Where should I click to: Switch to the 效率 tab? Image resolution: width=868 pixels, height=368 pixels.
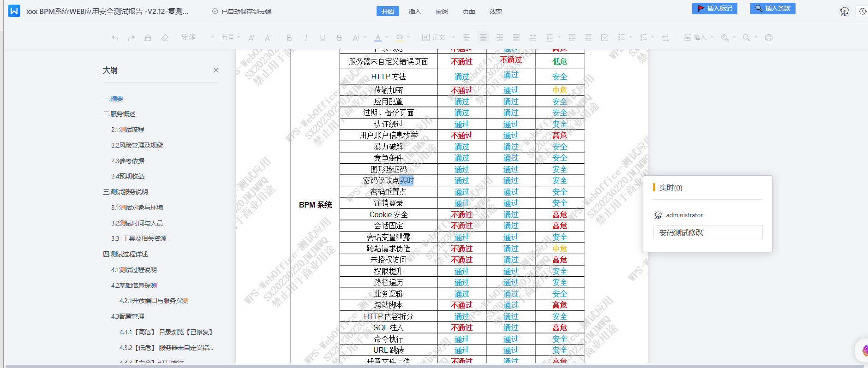496,12
